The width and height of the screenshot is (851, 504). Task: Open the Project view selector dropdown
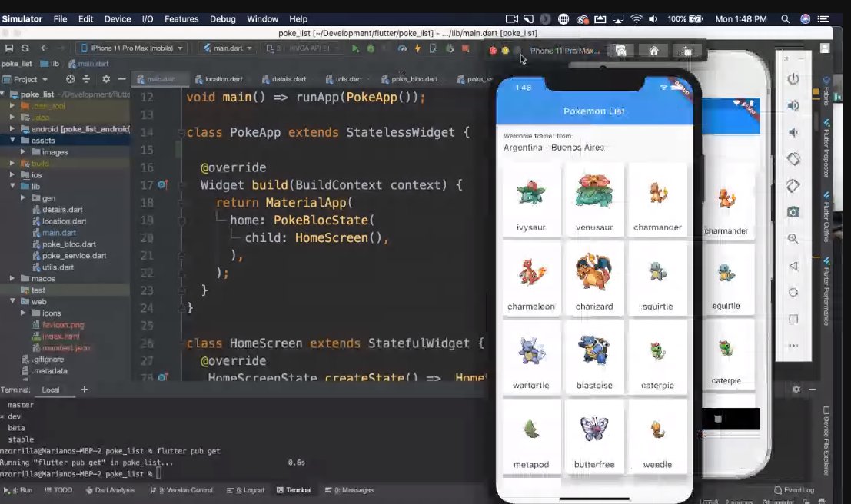click(25, 79)
